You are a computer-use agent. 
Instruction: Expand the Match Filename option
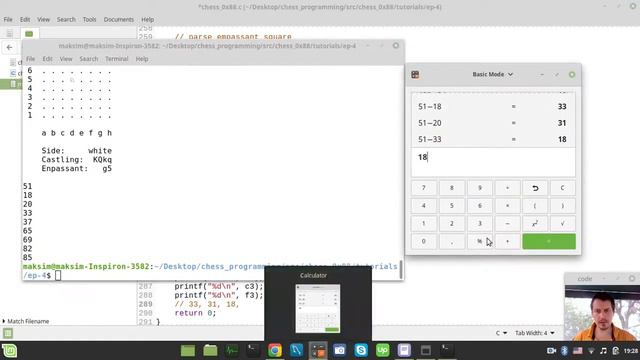pyautogui.click(x=26, y=321)
